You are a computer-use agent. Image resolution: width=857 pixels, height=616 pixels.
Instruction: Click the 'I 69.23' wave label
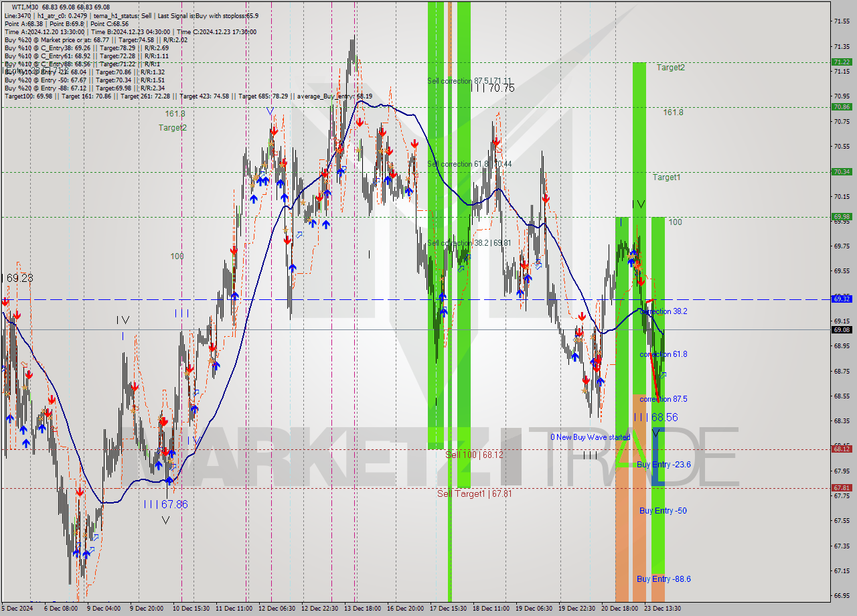point(17,278)
